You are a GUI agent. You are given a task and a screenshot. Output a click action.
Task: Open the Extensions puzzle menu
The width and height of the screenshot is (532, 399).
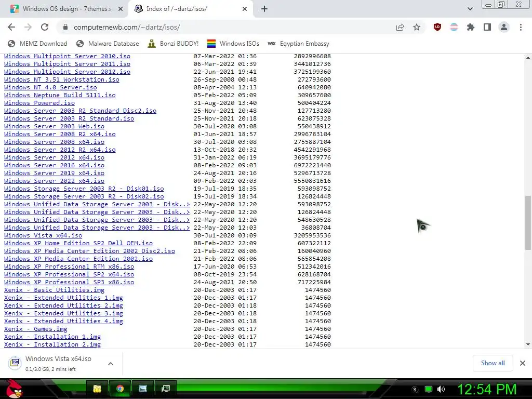click(471, 27)
